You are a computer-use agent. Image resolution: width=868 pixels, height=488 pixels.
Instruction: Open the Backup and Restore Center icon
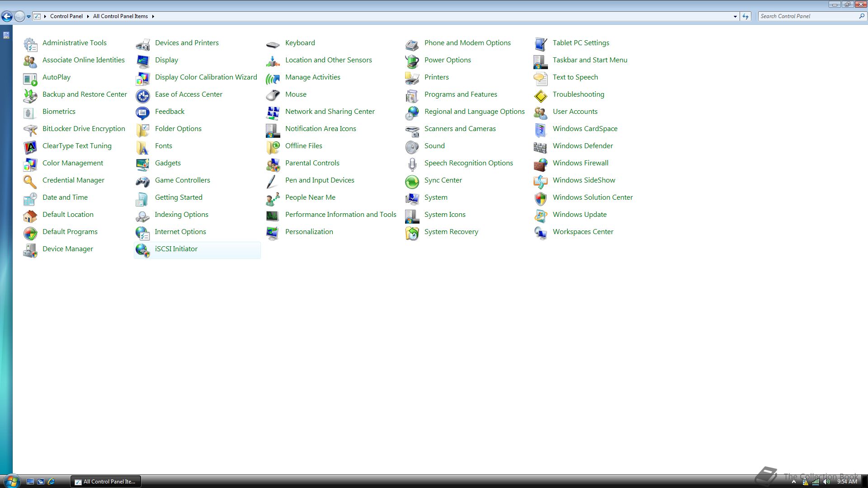(30, 95)
